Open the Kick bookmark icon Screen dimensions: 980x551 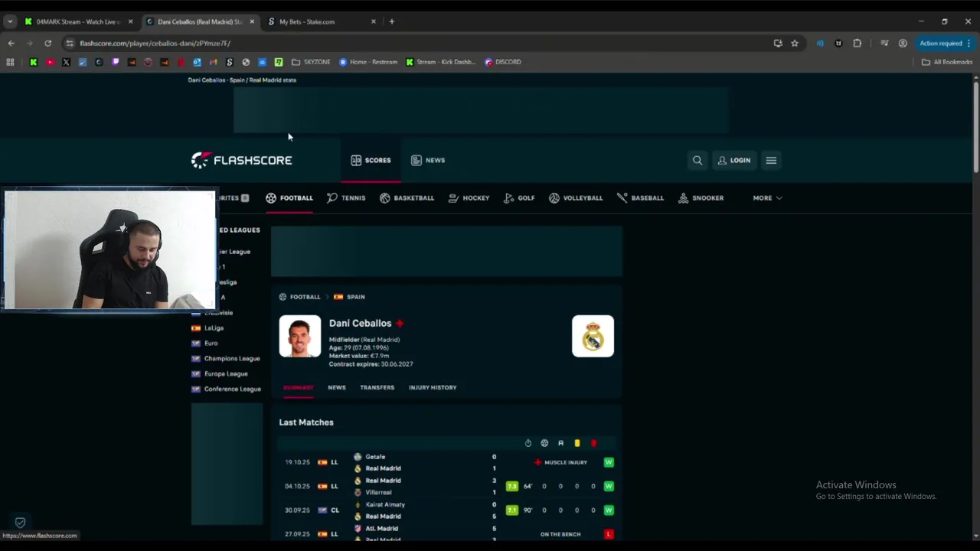click(33, 62)
